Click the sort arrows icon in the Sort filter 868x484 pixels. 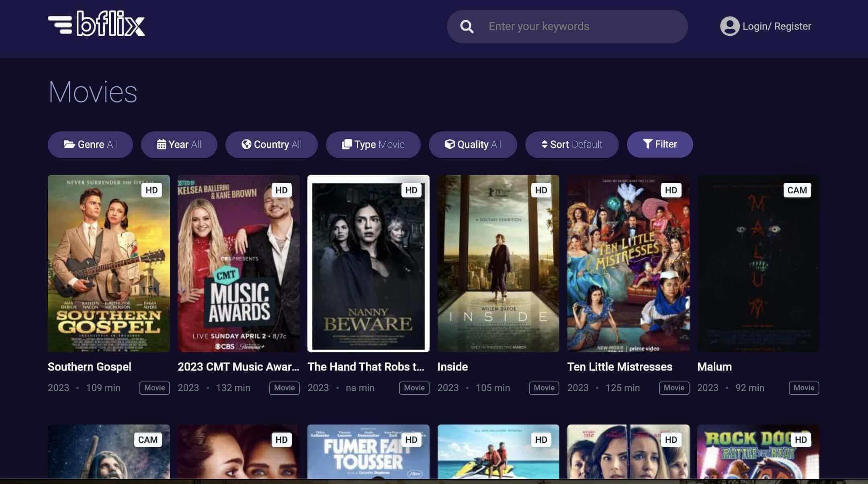click(545, 144)
